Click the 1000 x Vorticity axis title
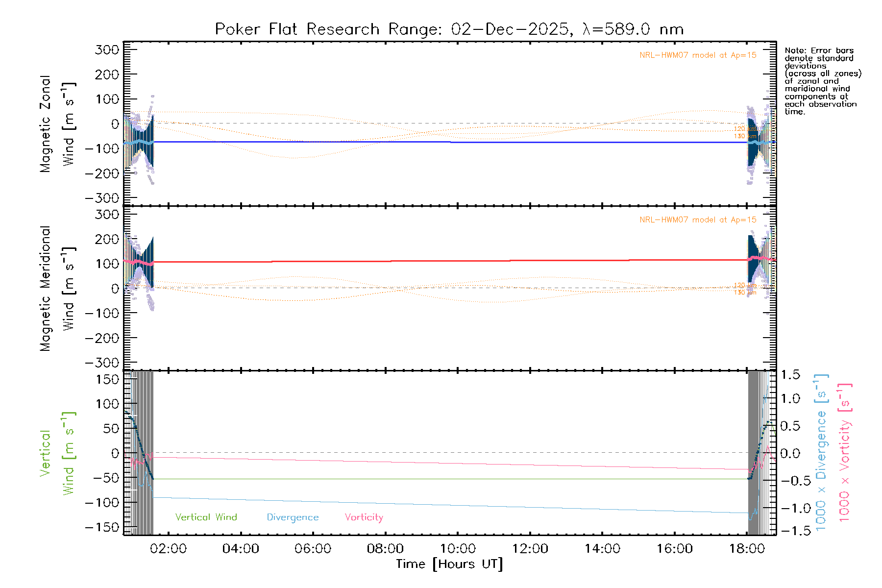 coord(845,453)
